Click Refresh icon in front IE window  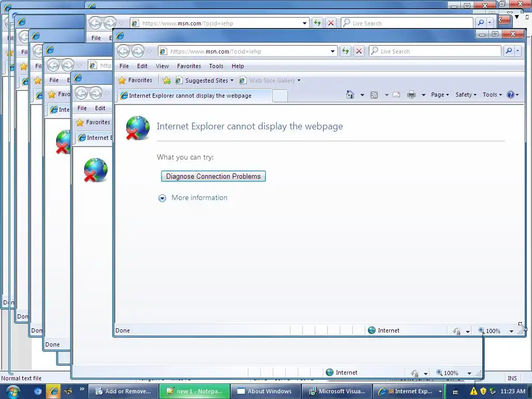coord(345,51)
